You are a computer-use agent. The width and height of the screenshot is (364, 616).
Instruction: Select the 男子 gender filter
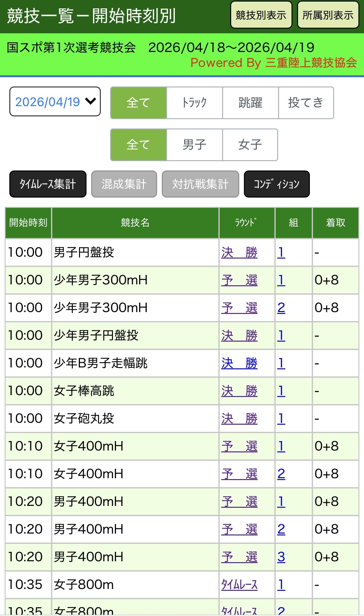[x=194, y=145]
